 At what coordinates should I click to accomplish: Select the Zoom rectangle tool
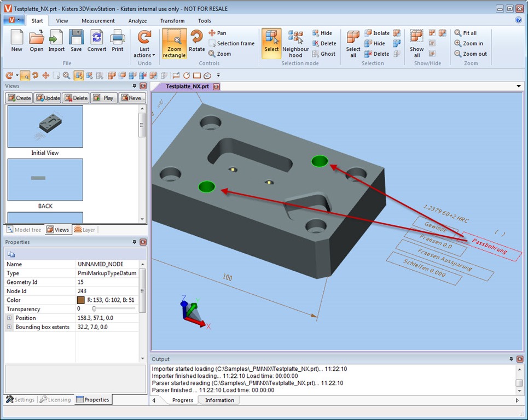click(174, 43)
